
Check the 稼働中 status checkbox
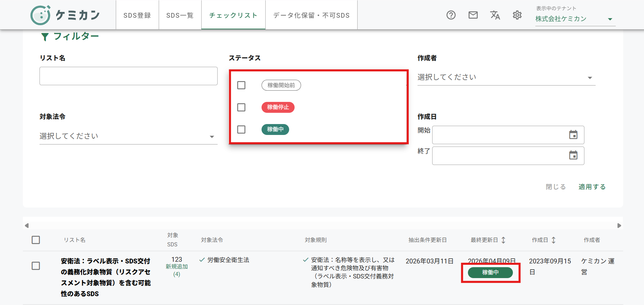[x=241, y=129]
